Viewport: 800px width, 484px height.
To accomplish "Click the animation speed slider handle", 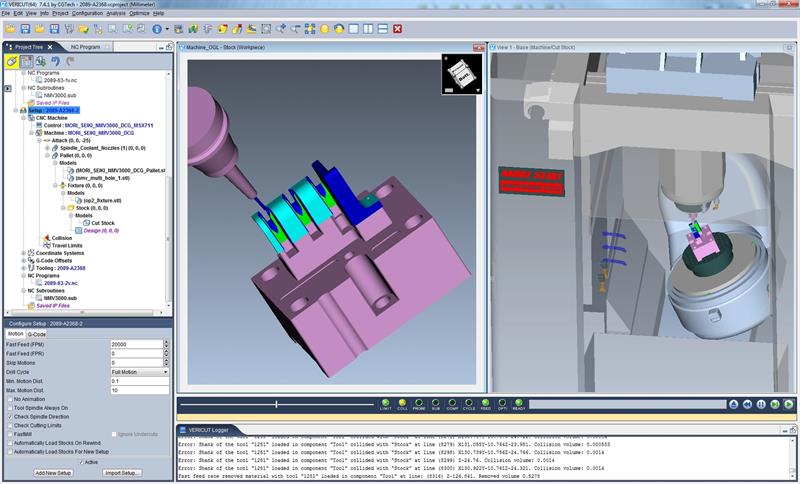I will click(276, 404).
